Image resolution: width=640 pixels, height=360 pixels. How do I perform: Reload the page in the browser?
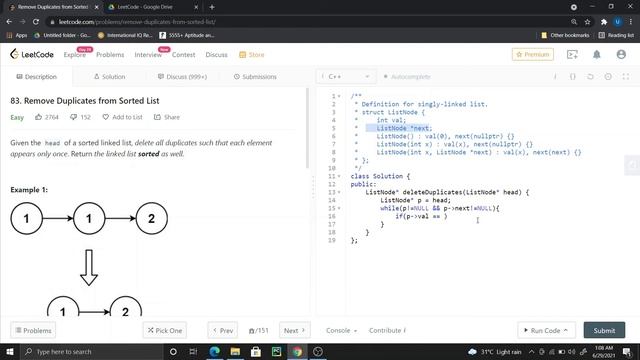pyautogui.click(x=36, y=22)
